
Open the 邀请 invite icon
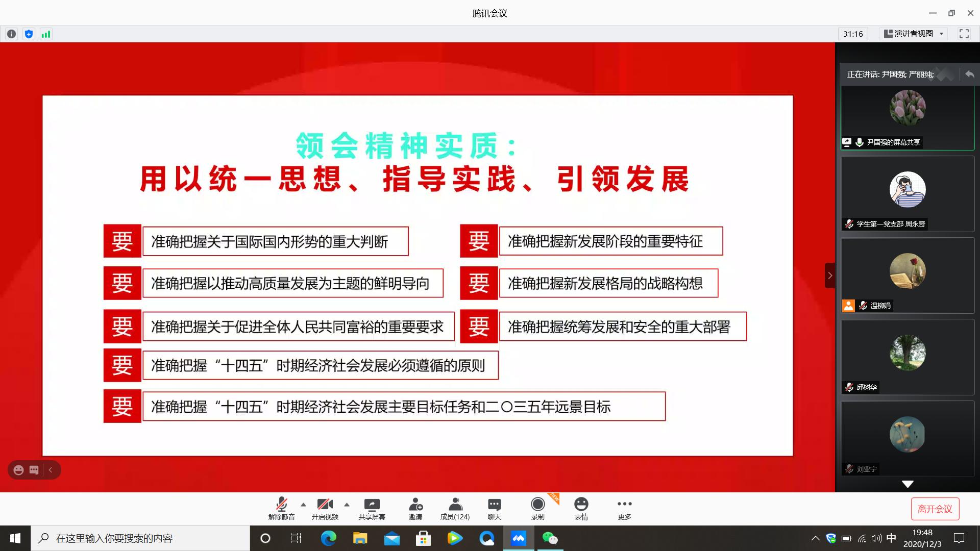pos(415,509)
